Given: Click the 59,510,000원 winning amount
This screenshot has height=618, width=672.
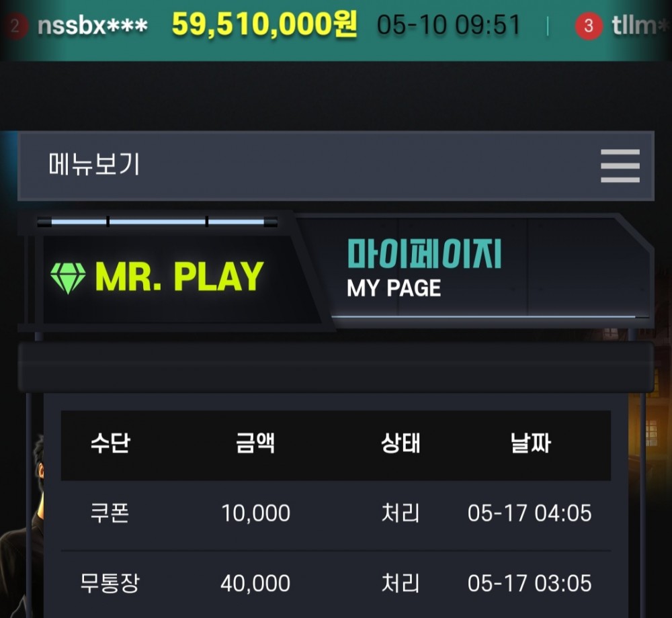Looking at the screenshot, I should click(x=264, y=24).
